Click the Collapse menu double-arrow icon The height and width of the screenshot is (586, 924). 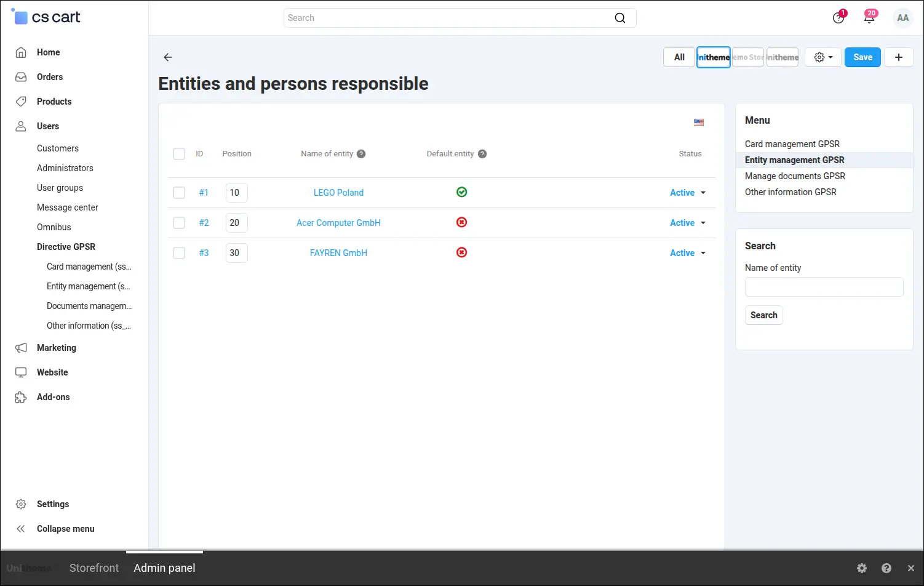tap(21, 529)
